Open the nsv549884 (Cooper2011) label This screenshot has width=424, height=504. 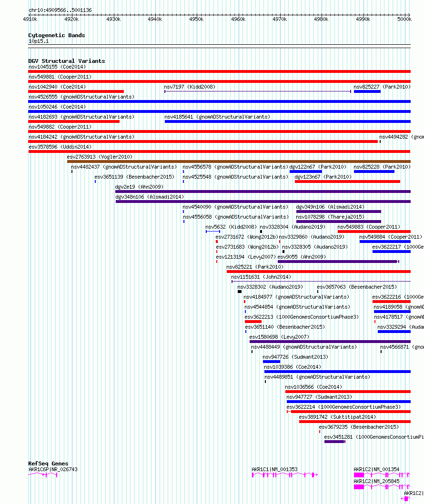pos(391,237)
